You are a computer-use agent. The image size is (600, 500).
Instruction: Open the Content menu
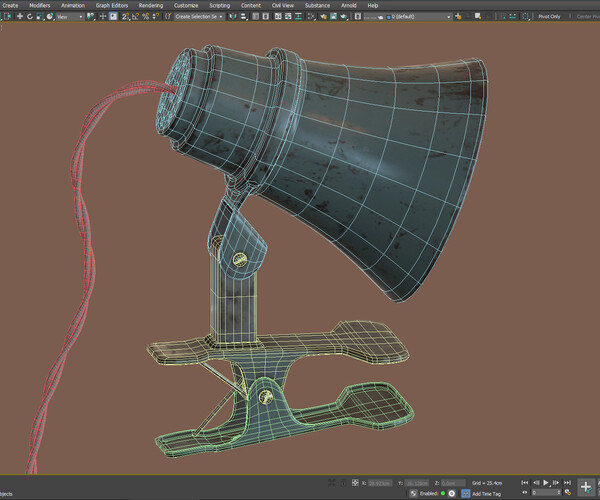(x=251, y=5)
